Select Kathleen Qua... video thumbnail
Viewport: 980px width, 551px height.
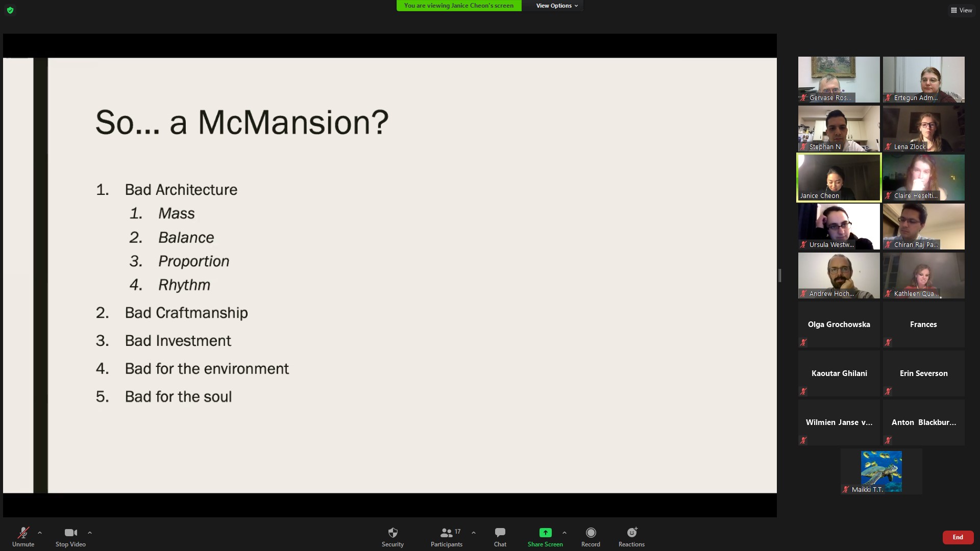tap(924, 275)
